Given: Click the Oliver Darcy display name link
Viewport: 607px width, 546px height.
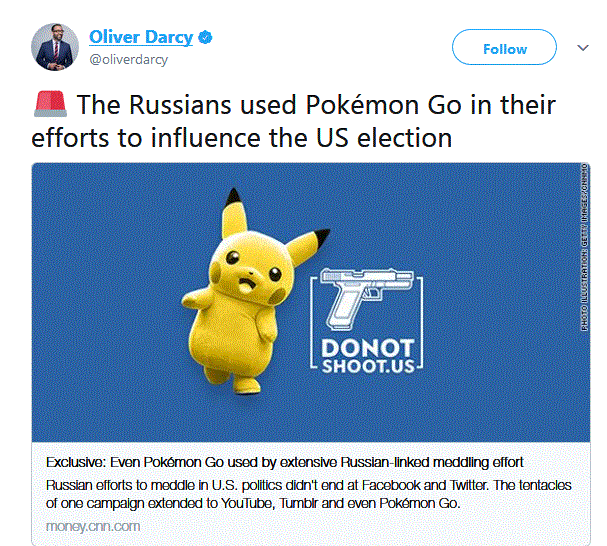Looking at the screenshot, I should pyautogui.click(x=141, y=38).
